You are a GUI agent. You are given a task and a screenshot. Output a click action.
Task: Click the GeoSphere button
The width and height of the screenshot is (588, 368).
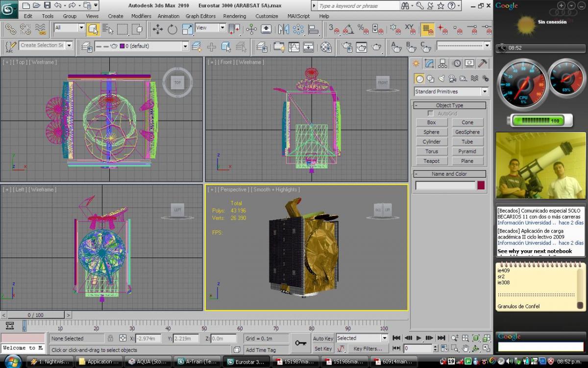point(467,132)
